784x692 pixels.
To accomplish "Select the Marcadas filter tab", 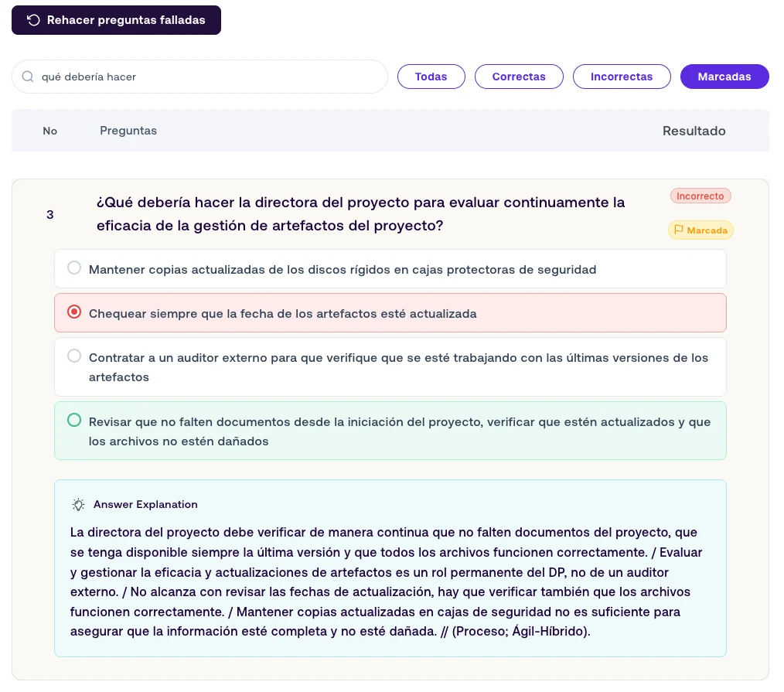I will point(724,77).
